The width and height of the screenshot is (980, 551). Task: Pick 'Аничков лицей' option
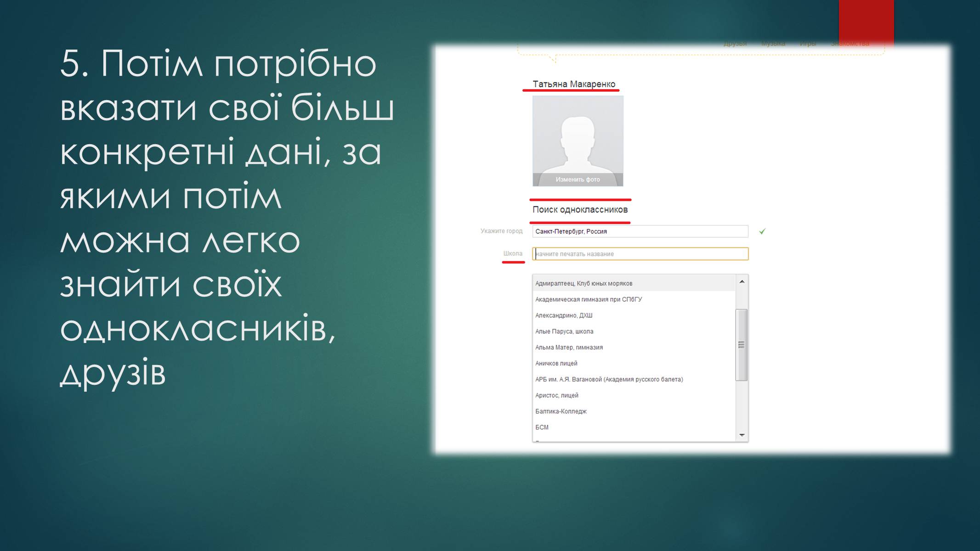(634, 363)
